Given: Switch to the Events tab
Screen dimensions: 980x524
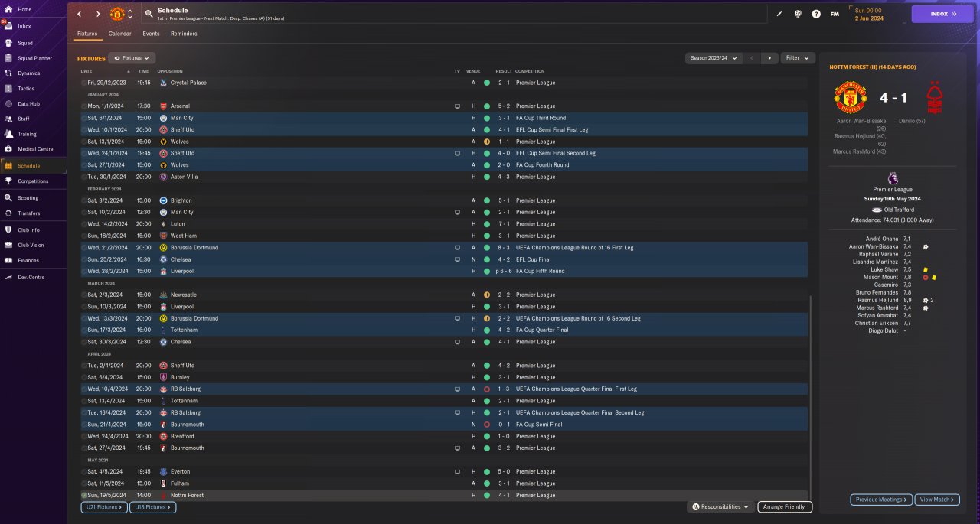Looking at the screenshot, I should coord(151,34).
